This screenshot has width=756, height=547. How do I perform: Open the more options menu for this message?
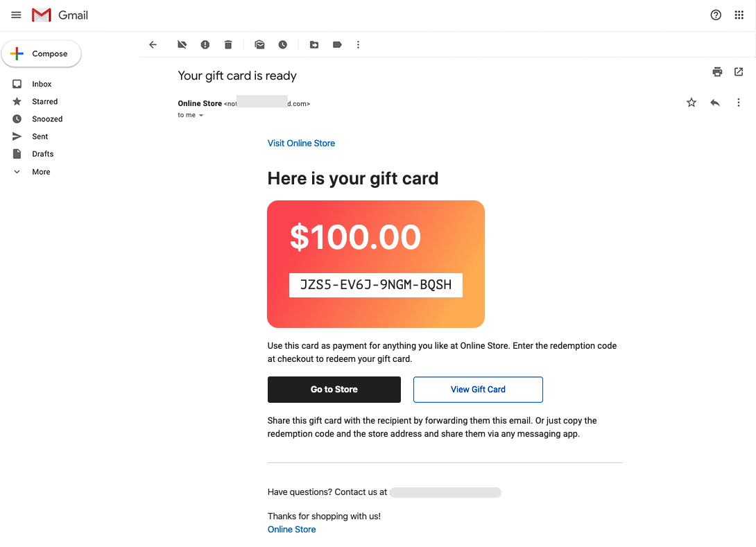739,102
